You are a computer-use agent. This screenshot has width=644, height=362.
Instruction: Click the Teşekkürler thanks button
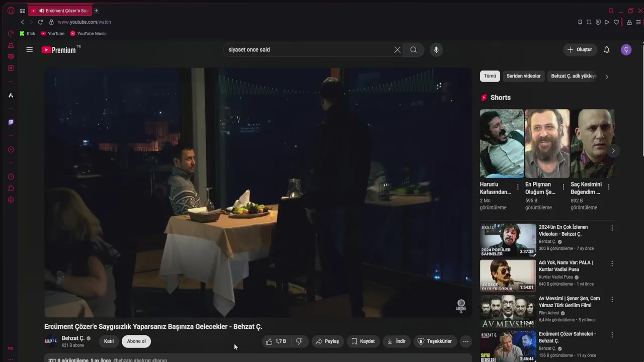[x=435, y=341]
